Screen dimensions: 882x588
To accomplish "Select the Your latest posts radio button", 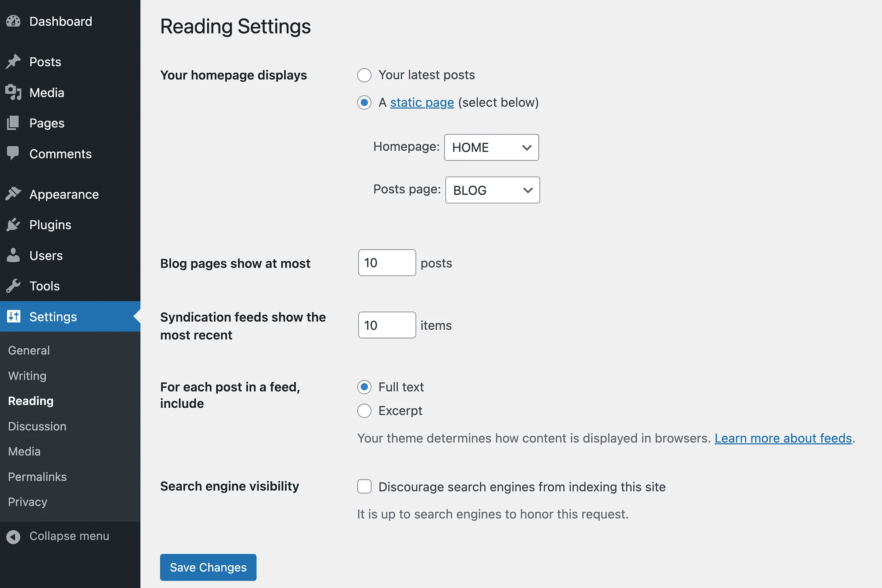I will coord(363,75).
